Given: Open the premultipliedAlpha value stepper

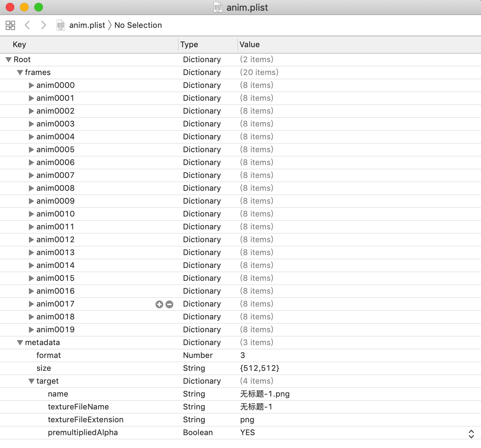Looking at the screenshot, I should coord(471,434).
